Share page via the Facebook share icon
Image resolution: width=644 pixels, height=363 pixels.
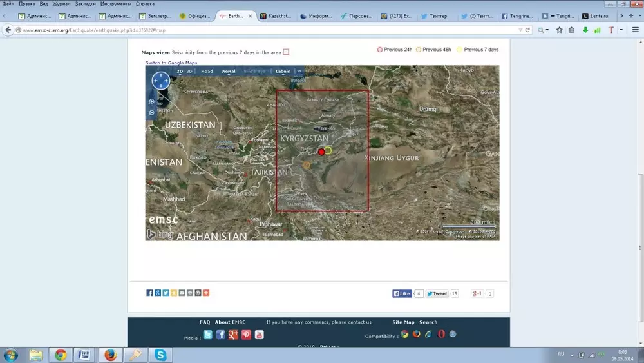[149, 293]
